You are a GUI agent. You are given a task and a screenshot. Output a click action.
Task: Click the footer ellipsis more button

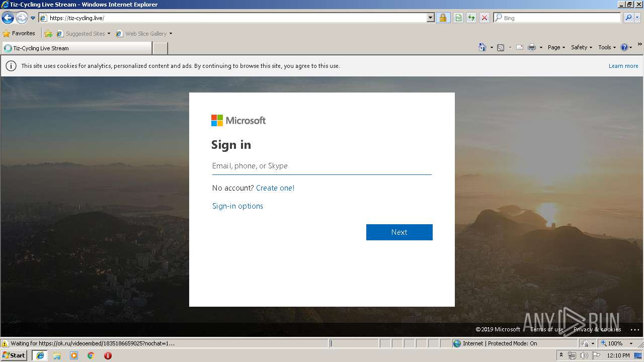(x=634, y=330)
